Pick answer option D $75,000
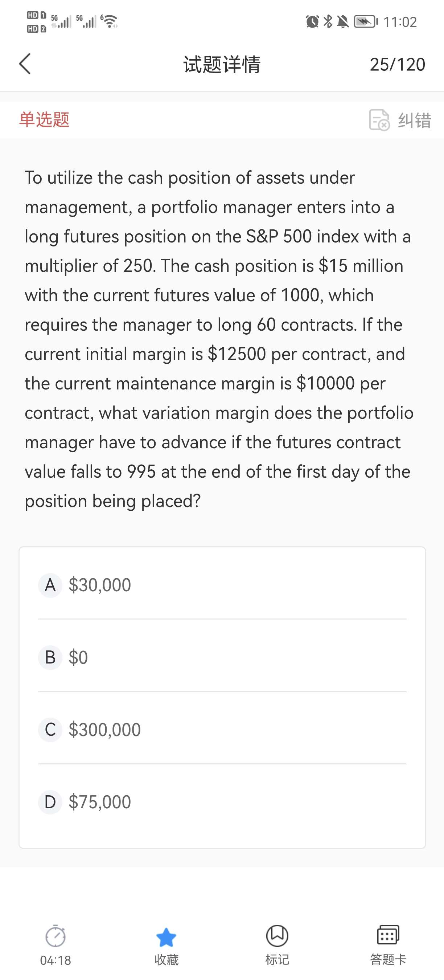Image resolution: width=444 pixels, height=980 pixels. (x=100, y=802)
